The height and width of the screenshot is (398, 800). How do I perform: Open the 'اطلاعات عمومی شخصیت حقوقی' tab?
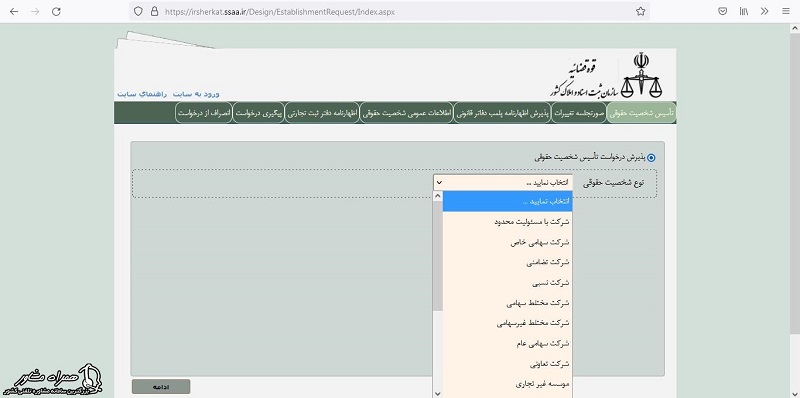click(406, 113)
